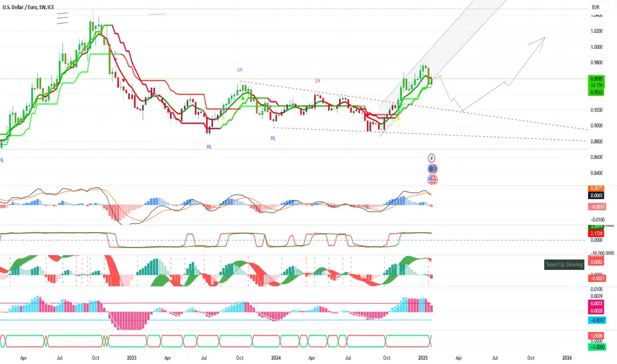Click the Oct label right before 2026
617x364 pixels.
point(531,357)
